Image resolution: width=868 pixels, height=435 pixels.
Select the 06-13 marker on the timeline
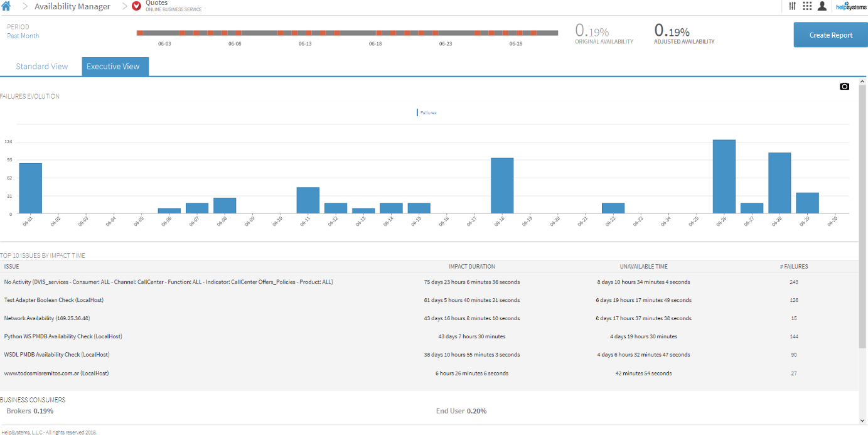click(305, 44)
